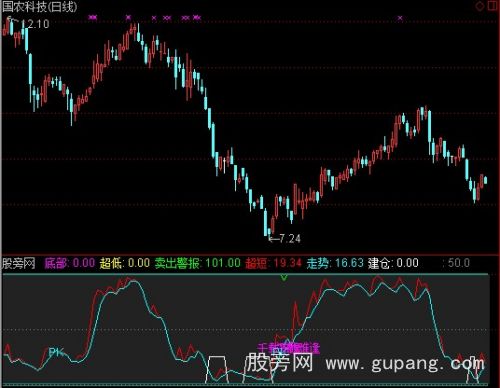The width and height of the screenshot is (500, 388).
Task: Click the magenta text label in indicator pane
Action: (x=289, y=348)
